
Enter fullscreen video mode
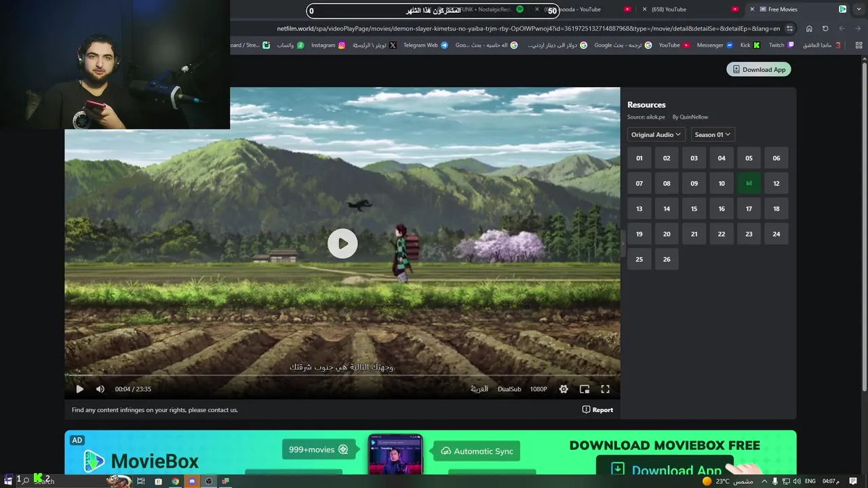(x=606, y=389)
